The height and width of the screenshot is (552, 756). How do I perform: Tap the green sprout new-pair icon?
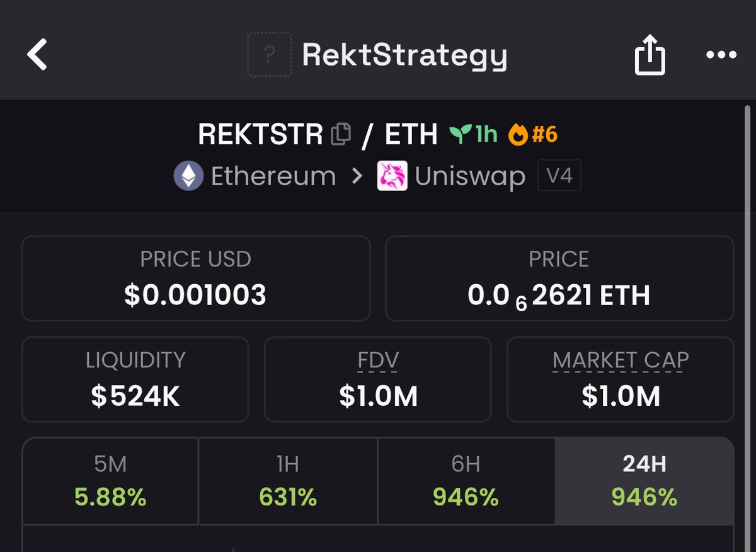(x=461, y=134)
